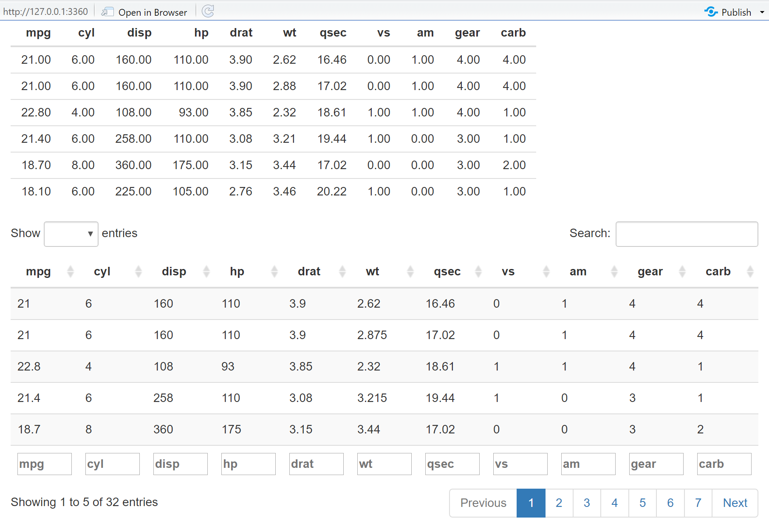Click the refresh icon in viewer toolbar
The width and height of the screenshot is (769, 532).
click(x=208, y=11)
